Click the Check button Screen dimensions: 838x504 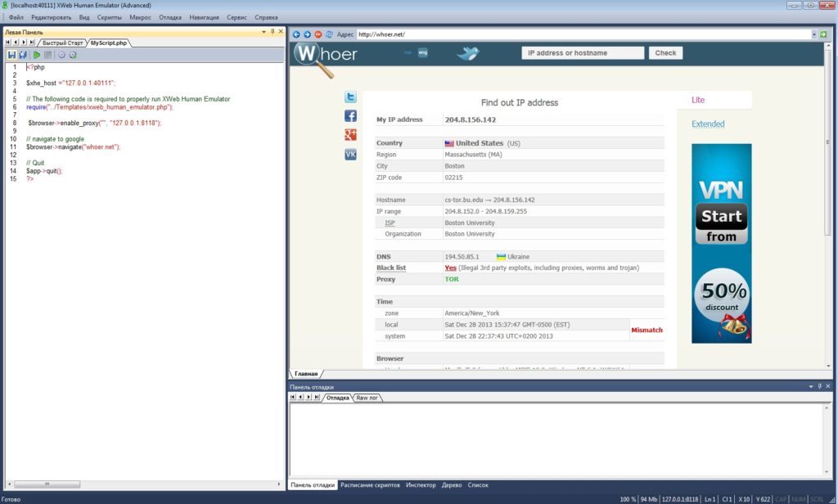[665, 53]
